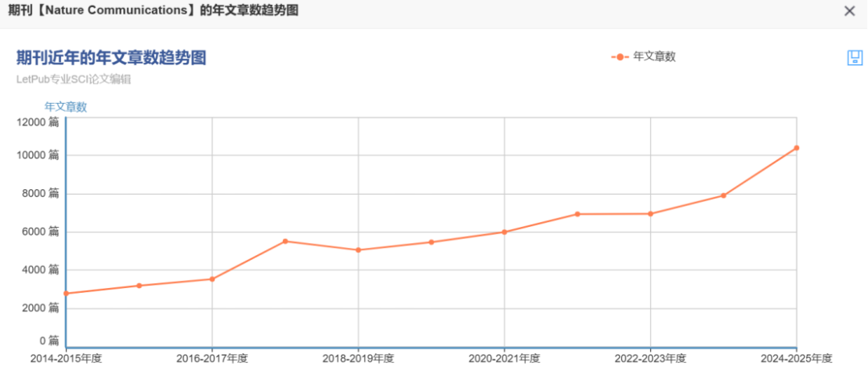Select the point between 2022-2023 and 2024-2025
Screen dimensions: 868x387
click(723, 196)
